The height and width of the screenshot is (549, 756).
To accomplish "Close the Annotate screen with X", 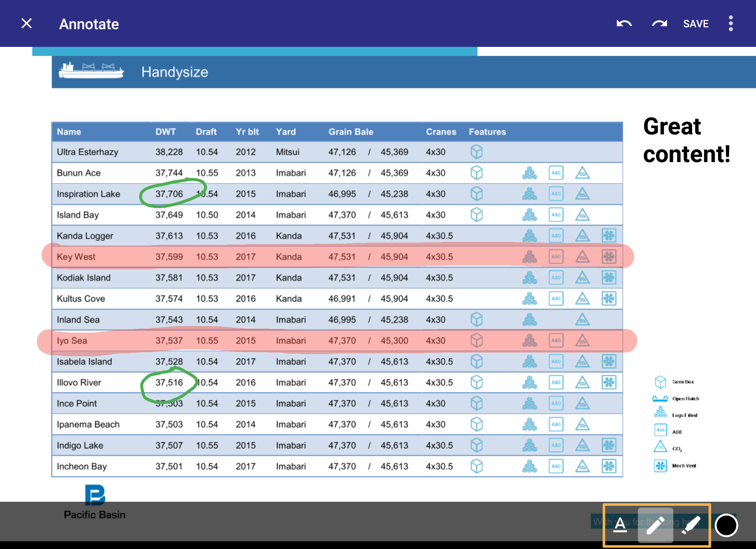I will click(27, 24).
